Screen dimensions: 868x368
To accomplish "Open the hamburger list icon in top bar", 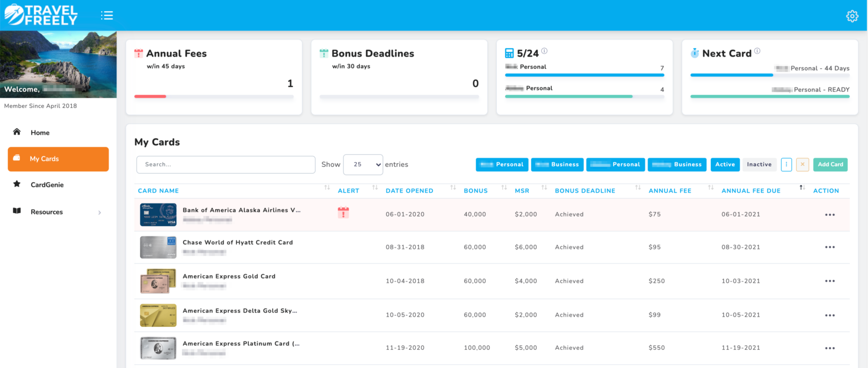I will pyautogui.click(x=107, y=15).
